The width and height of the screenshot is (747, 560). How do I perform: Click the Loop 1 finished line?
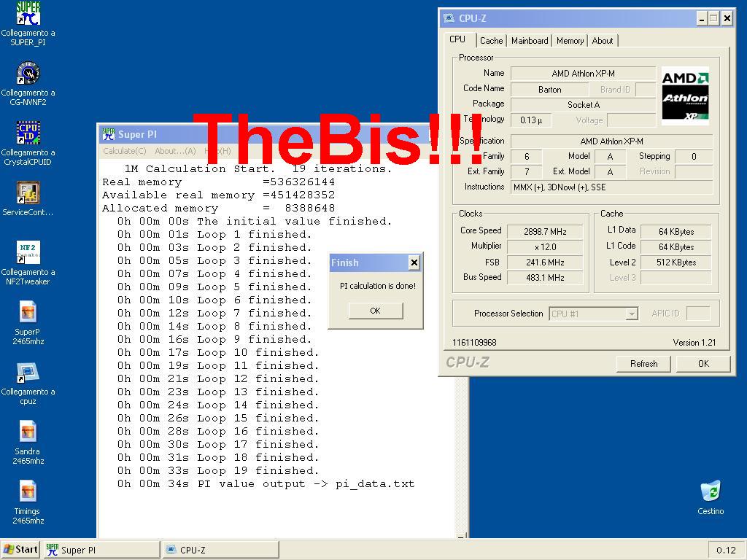214,234
